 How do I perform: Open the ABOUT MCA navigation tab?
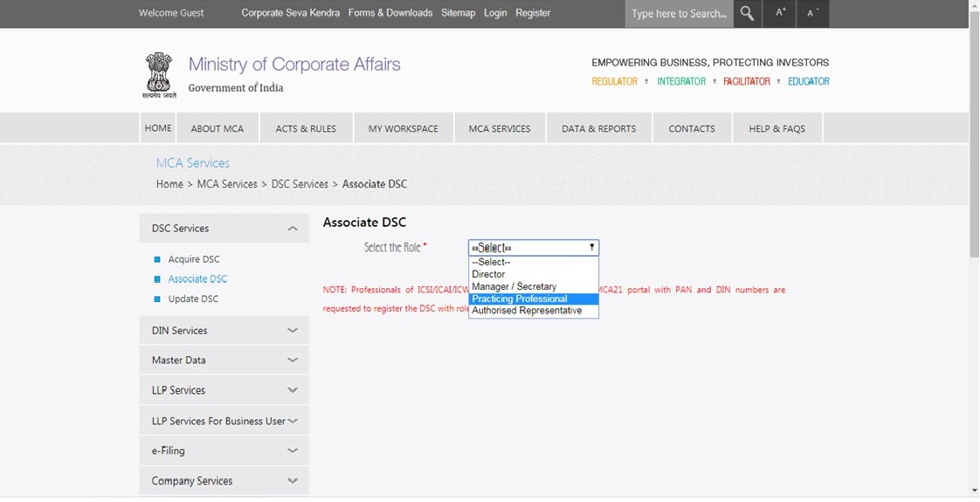coord(217,128)
